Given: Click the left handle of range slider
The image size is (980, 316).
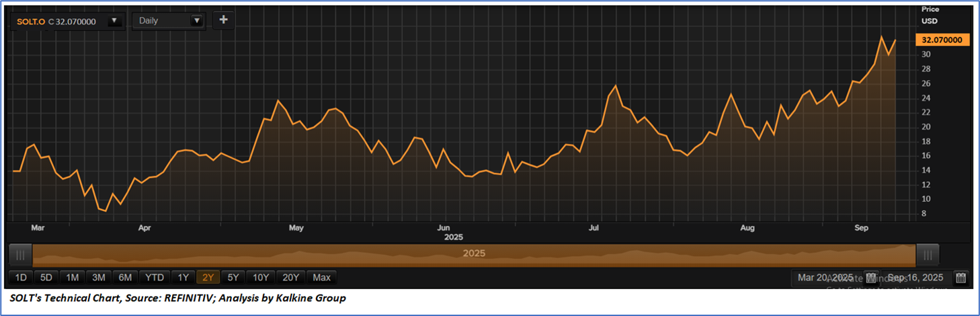Looking at the screenshot, I should click(x=20, y=253).
